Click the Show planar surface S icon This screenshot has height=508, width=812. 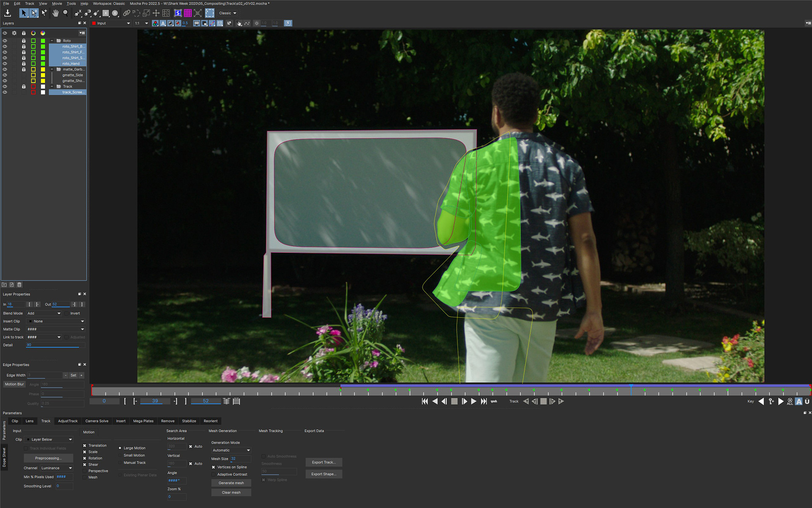[x=178, y=13]
